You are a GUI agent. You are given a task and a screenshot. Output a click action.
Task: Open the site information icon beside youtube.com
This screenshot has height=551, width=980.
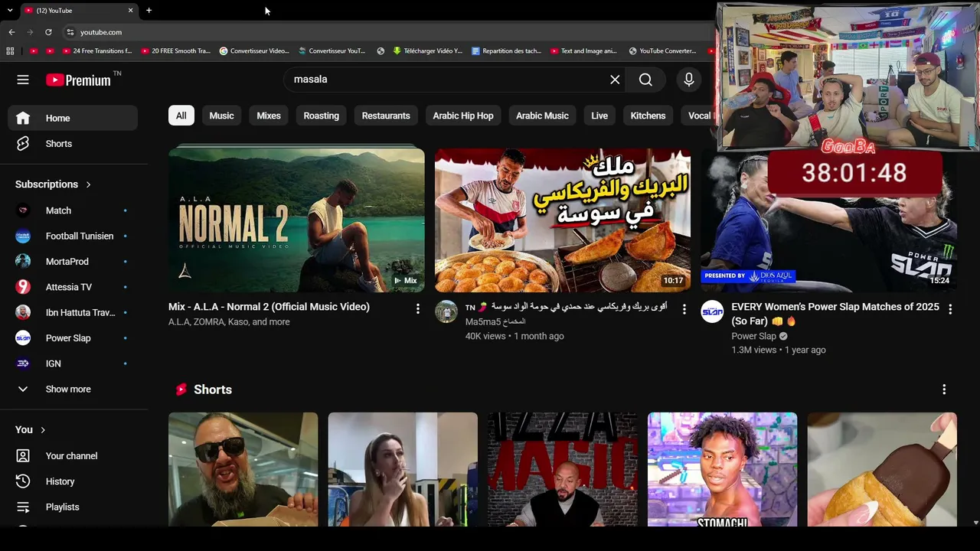(70, 32)
